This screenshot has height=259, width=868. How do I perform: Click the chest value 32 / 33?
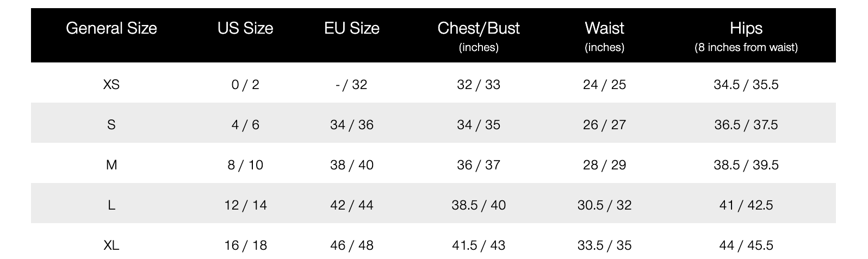click(479, 85)
